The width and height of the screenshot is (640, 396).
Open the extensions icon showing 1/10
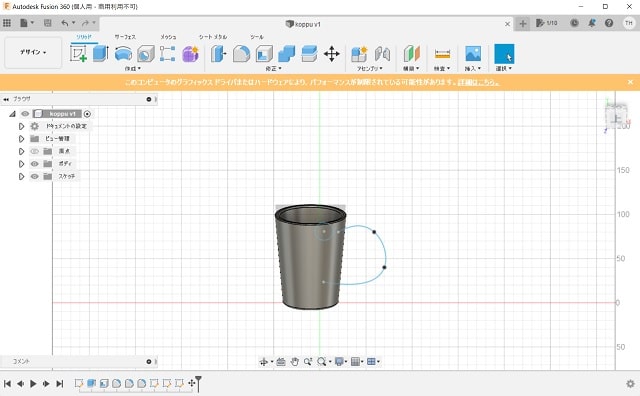coord(547,23)
